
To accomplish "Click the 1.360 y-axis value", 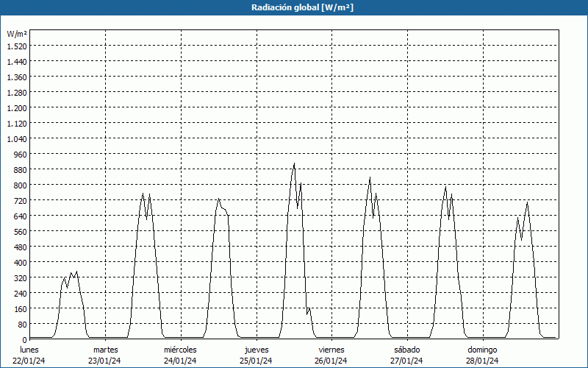I will pos(17,77).
